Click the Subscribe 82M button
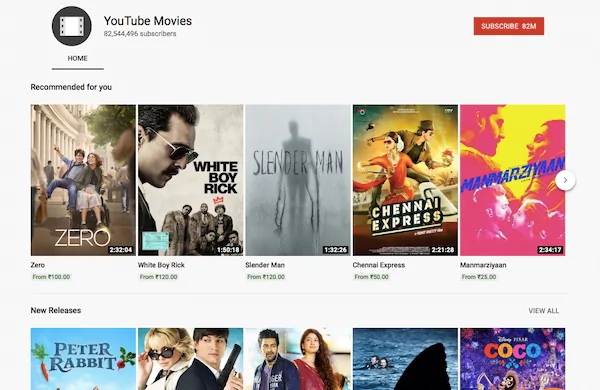Image resolution: width=600 pixels, height=390 pixels. pyautogui.click(x=509, y=26)
